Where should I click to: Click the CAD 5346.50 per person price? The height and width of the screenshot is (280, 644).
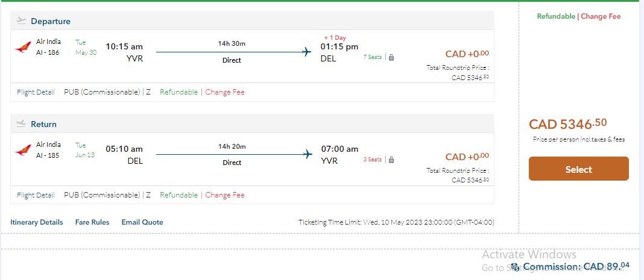click(567, 124)
